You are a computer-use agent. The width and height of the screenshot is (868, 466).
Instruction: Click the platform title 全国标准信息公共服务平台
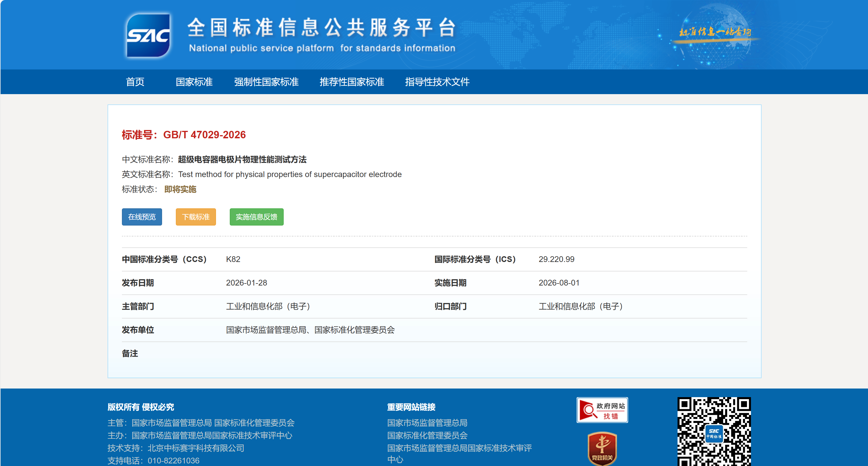point(322,28)
